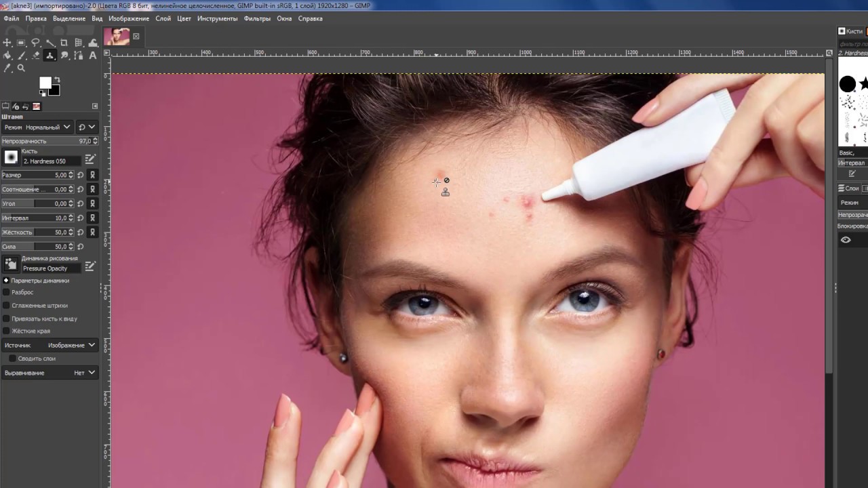
Task: Enable Сводить слои checkbox
Action: pyautogui.click(x=12, y=359)
